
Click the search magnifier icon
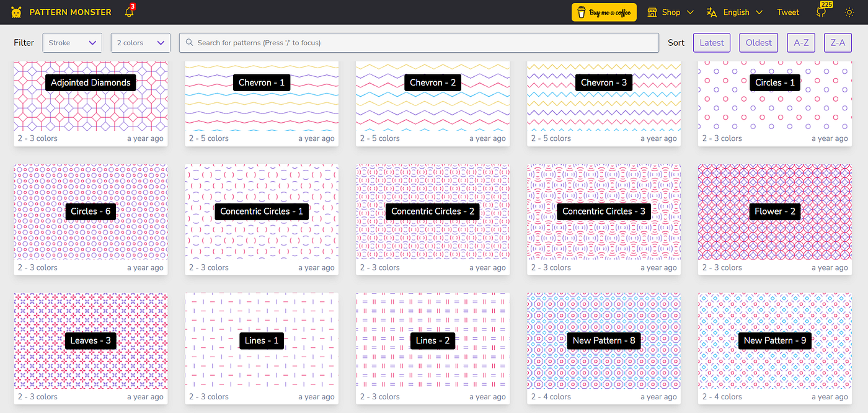pyautogui.click(x=188, y=42)
